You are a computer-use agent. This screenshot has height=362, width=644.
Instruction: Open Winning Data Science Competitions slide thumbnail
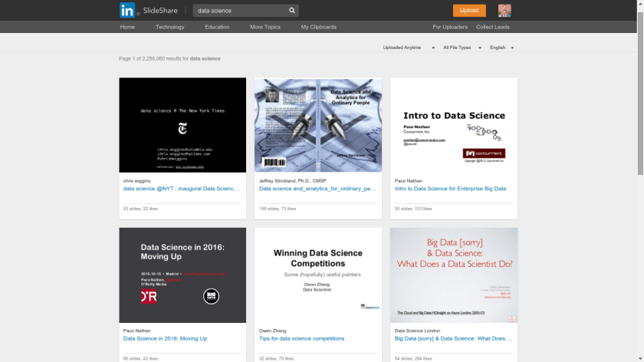pos(318,275)
